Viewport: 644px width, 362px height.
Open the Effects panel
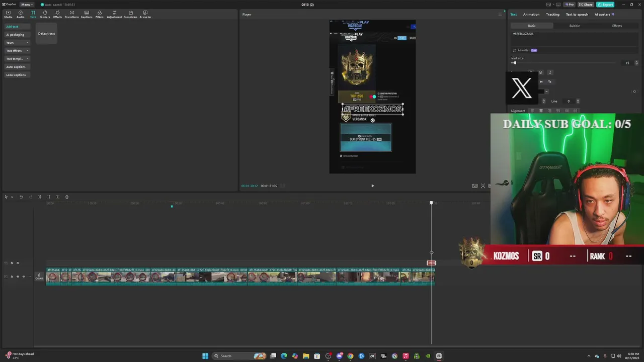point(57,14)
